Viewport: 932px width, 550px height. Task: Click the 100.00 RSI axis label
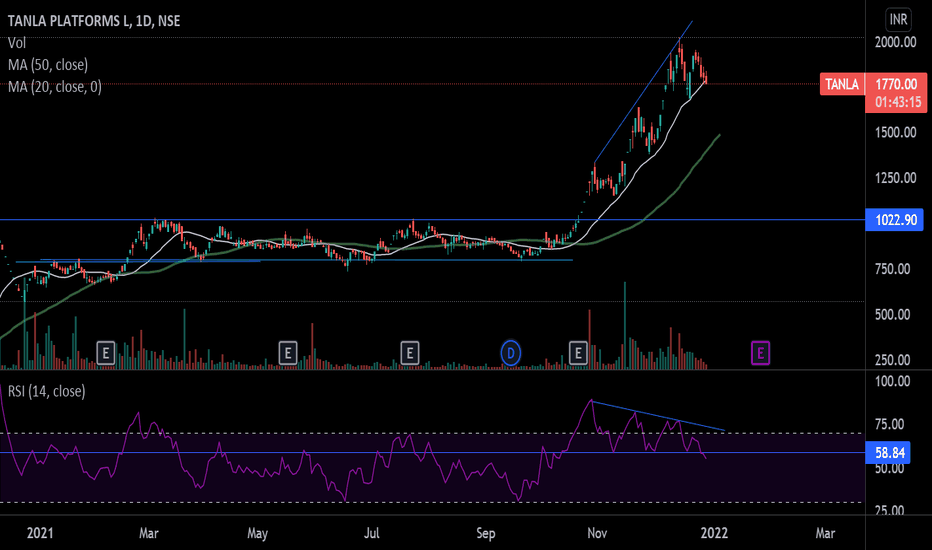pyautogui.click(x=892, y=381)
